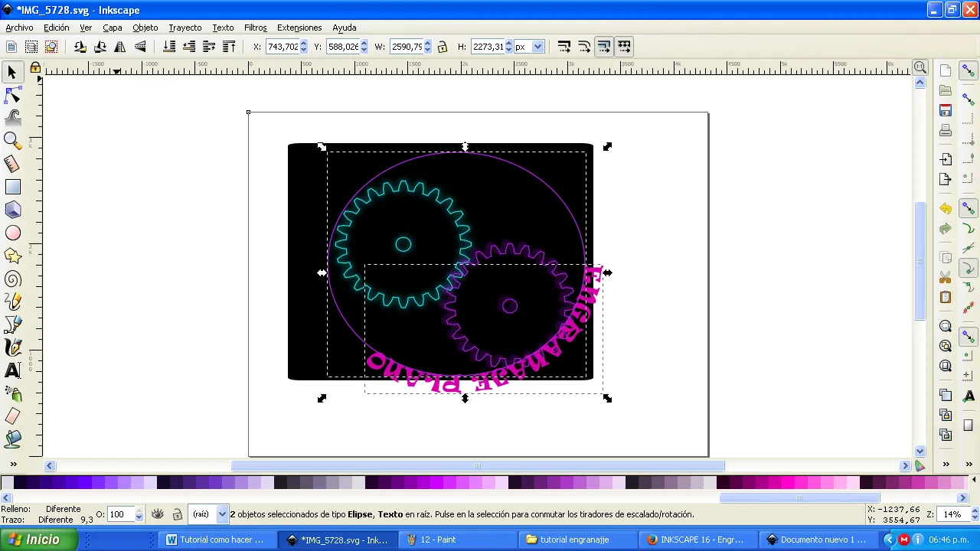
Task: Select the Tweak tool
Action: [x=12, y=118]
